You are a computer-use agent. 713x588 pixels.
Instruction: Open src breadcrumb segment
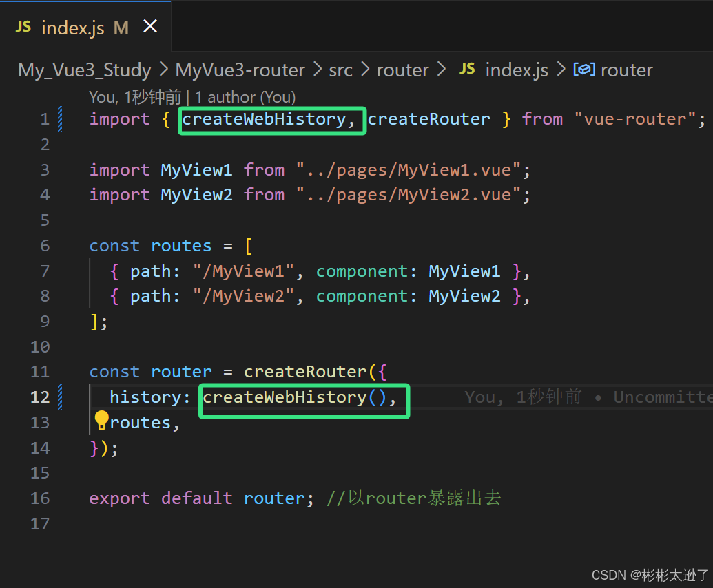[340, 70]
